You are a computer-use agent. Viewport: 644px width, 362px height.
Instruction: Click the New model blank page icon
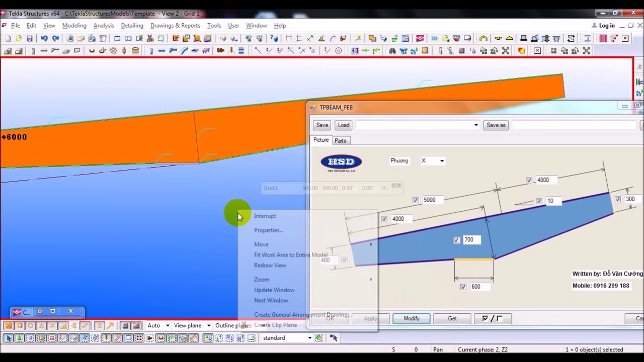(x=8, y=38)
